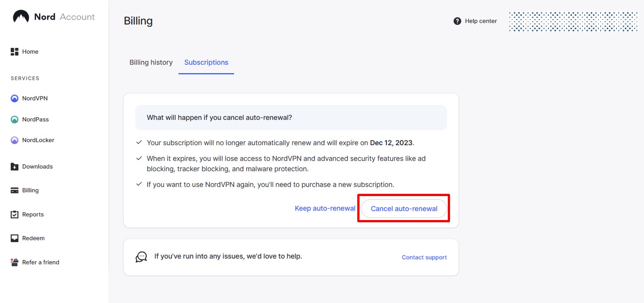Click the Downloads icon in the sidebar
The width and height of the screenshot is (644, 303).
[14, 166]
